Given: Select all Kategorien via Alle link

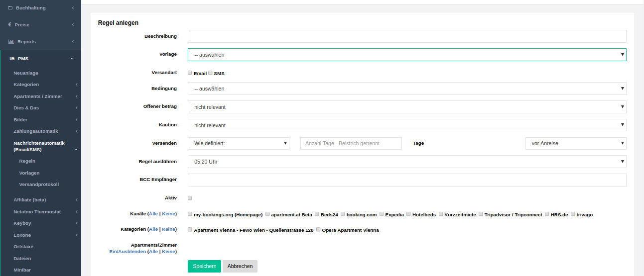Looking at the screenshot, I should point(153,229).
